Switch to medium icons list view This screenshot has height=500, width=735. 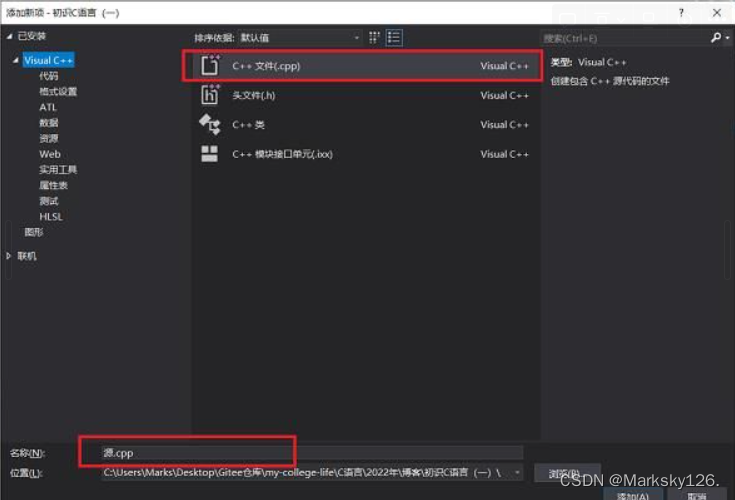click(x=394, y=37)
